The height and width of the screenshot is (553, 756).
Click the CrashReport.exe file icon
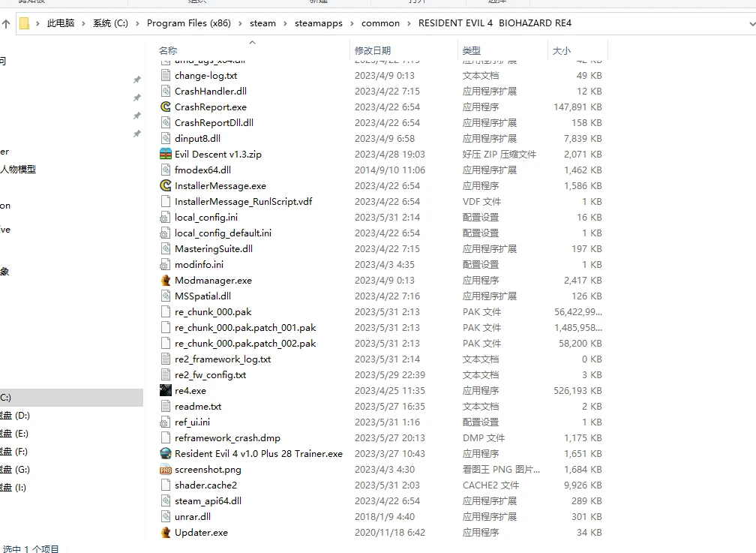[165, 107]
